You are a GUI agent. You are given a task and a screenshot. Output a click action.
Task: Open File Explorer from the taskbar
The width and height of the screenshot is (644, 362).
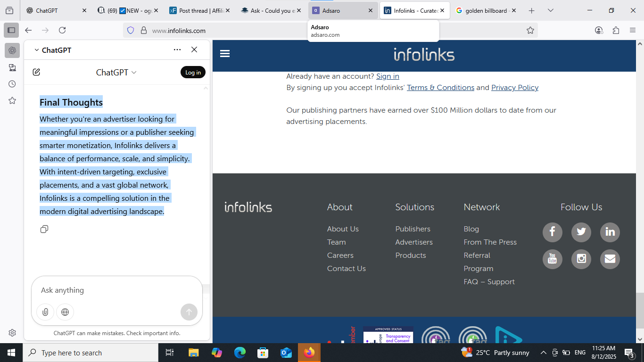(x=194, y=353)
